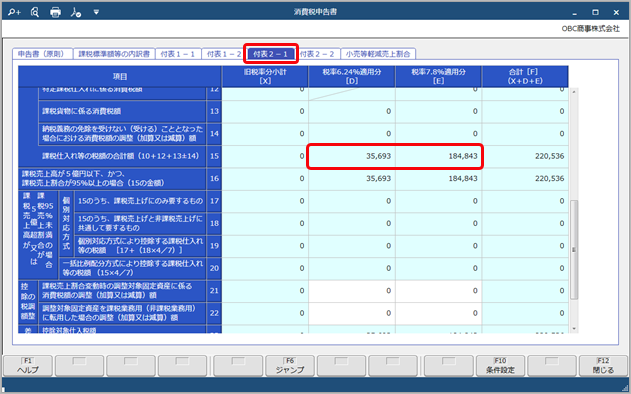
Task: Click the 課税貨物に係る消費税額 row label
Action: tap(122, 111)
